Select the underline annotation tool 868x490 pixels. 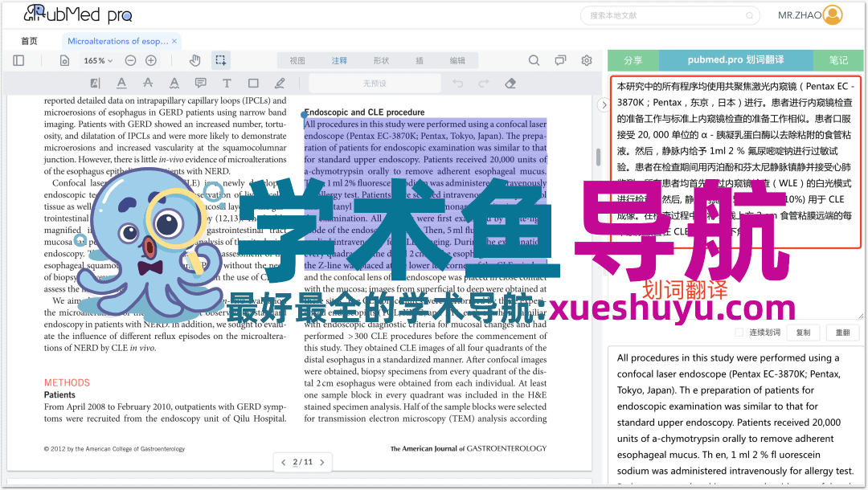tap(121, 83)
